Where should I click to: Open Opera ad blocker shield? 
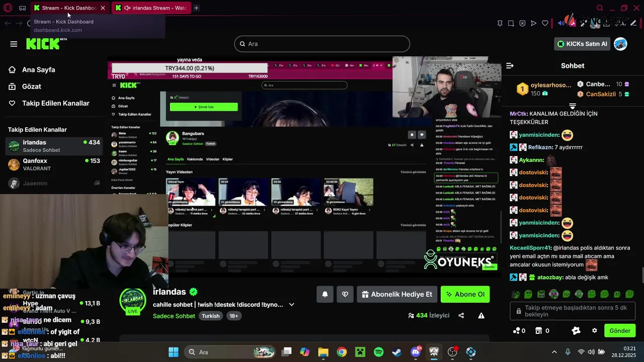coord(522,23)
